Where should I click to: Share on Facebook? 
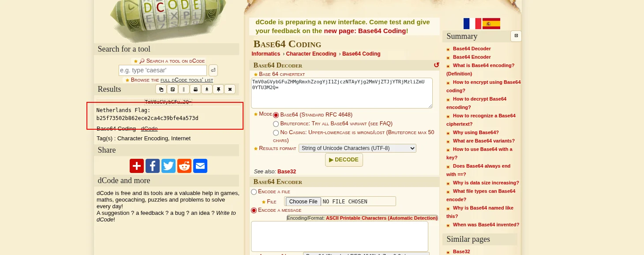(x=153, y=166)
